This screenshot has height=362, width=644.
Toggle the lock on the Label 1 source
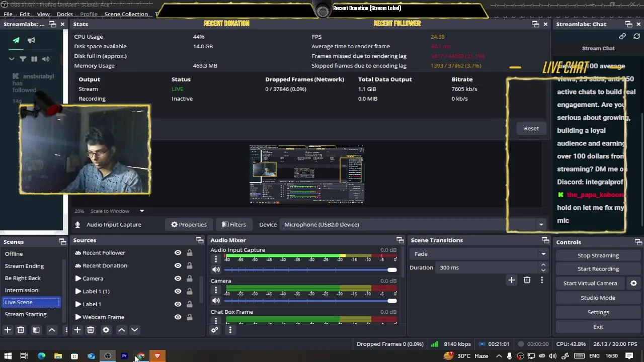(189, 304)
